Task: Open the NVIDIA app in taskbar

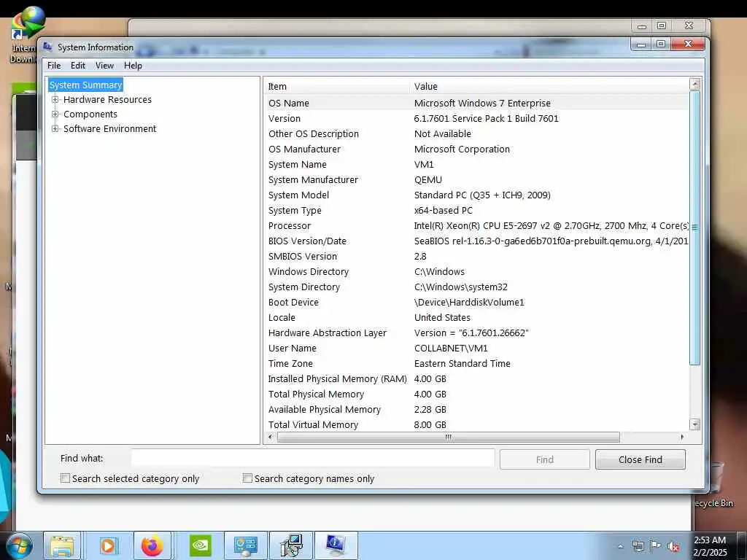Action: [200, 545]
